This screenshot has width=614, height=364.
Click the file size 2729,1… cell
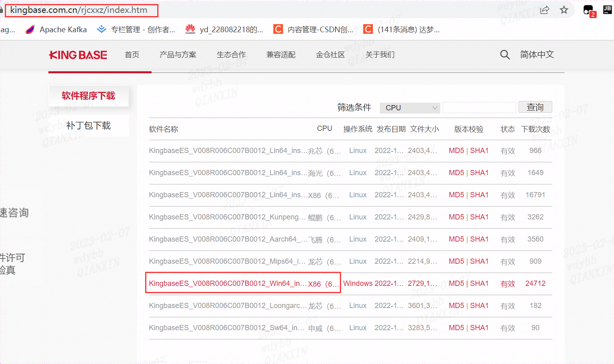click(x=423, y=283)
